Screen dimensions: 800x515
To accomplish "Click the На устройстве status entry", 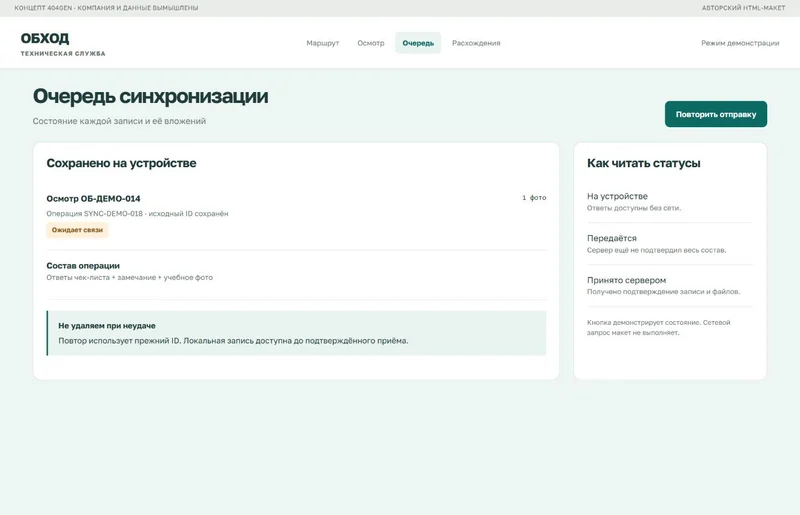I will point(617,196).
